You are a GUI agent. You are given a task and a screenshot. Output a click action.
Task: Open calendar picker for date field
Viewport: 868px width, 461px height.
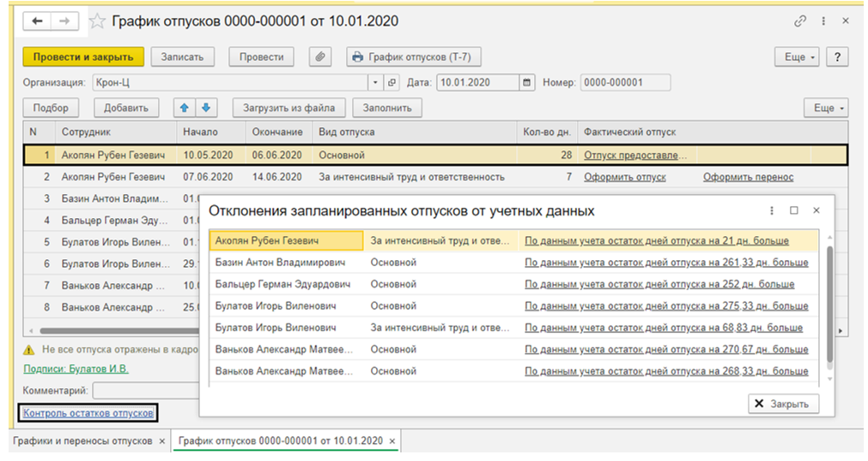coord(525,82)
